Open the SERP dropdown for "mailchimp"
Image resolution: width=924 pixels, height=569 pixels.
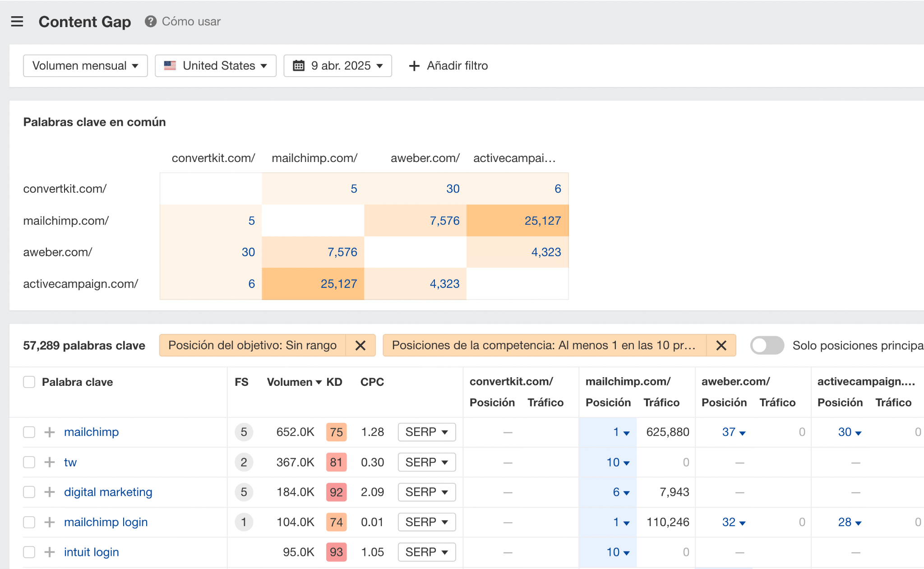[x=426, y=432]
